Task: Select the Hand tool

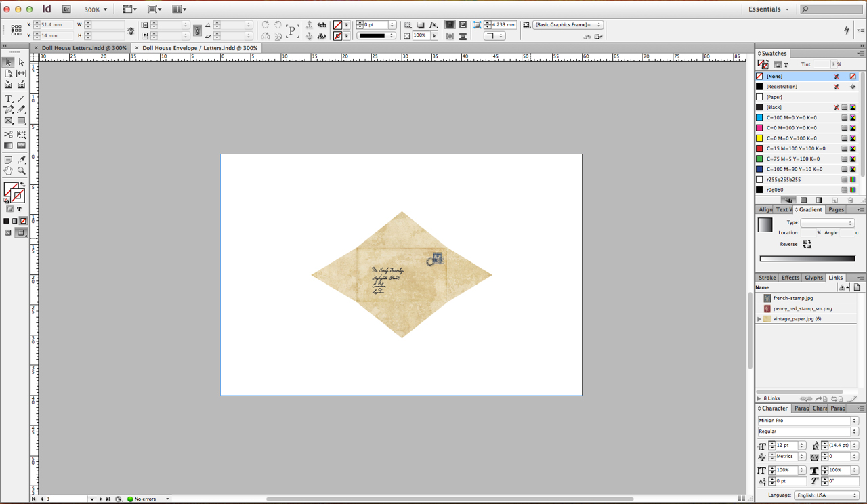Action: (x=8, y=171)
